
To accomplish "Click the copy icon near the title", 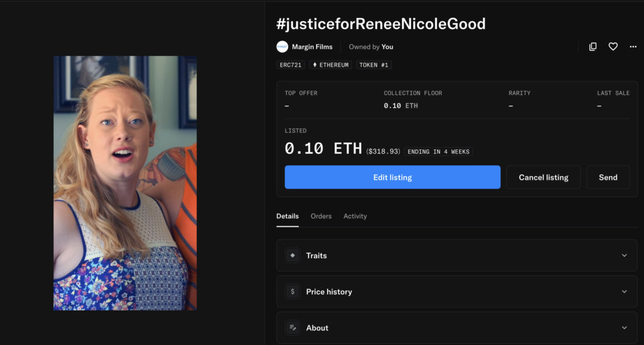I will coord(592,47).
